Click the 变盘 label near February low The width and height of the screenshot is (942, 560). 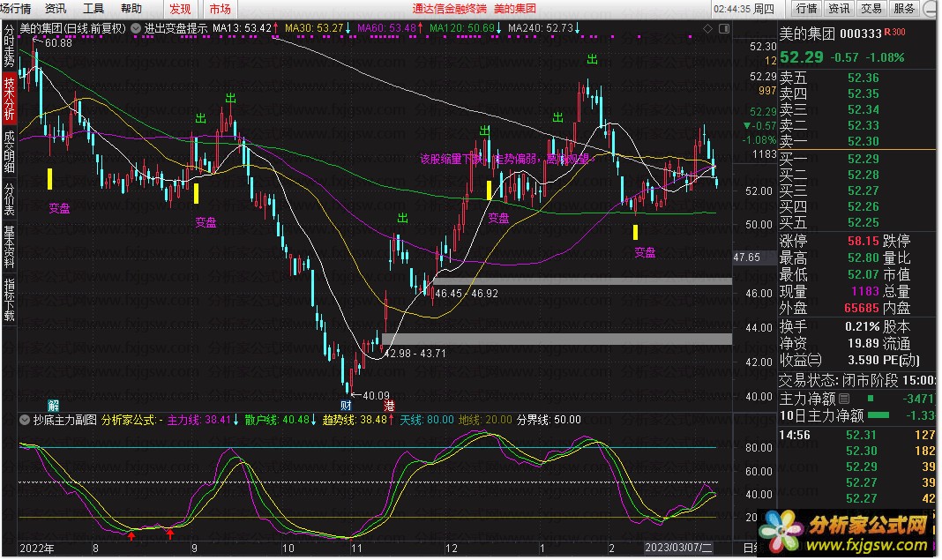click(x=646, y=252)
